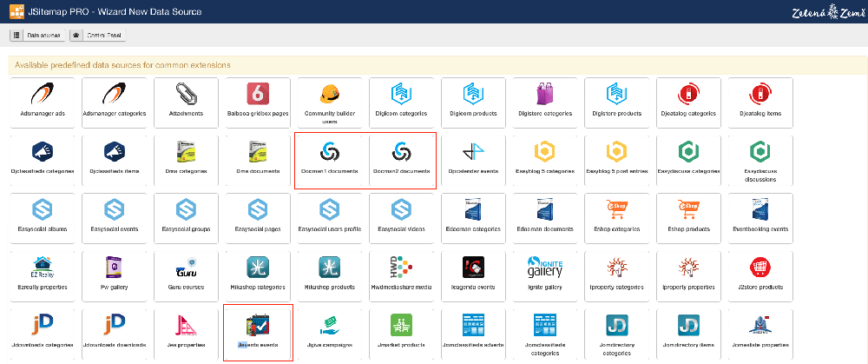The height and width of the screenshot is (364, 868).
Task: Select Community builder users tile
Action: [x=330, y=101]
